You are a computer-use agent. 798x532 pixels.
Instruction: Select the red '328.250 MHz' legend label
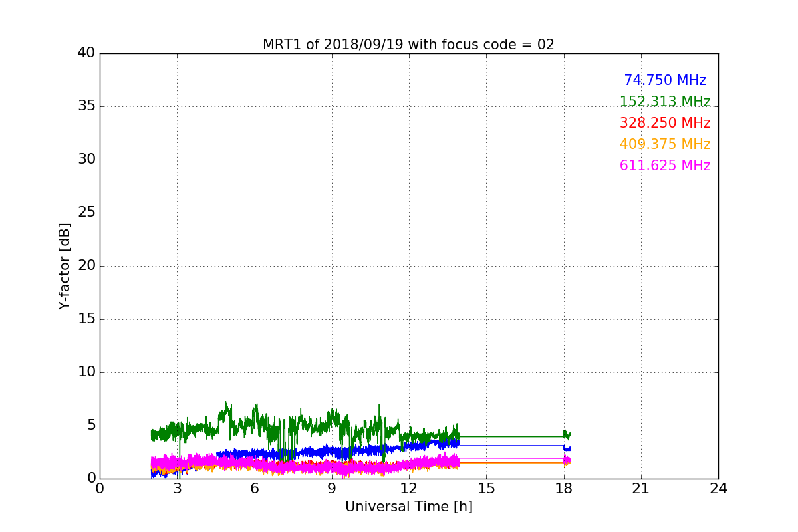665,123
